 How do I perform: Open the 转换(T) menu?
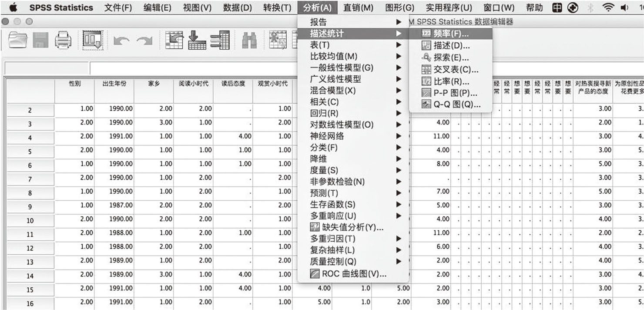pyautogui.click(x=277, y=7)
